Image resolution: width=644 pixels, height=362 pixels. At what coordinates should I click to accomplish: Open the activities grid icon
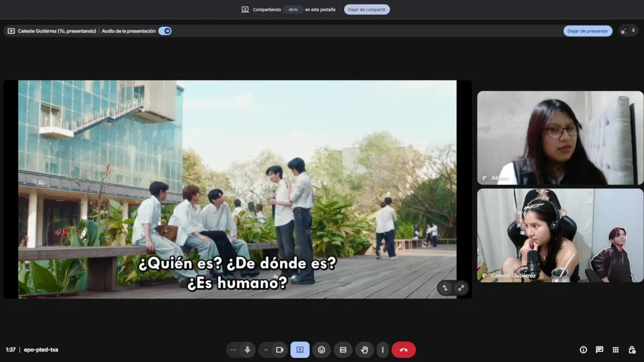615,350
